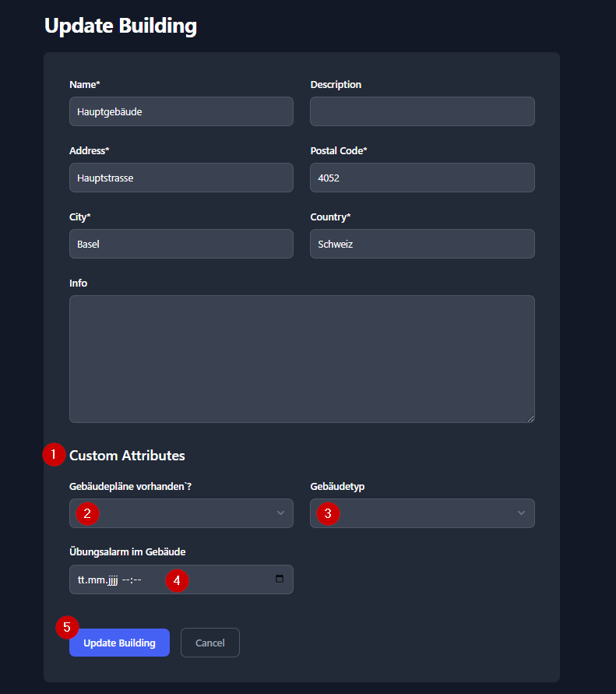
Task: Focus the Name field containing Hauptgebäude
Action: (x=181, y=111)
